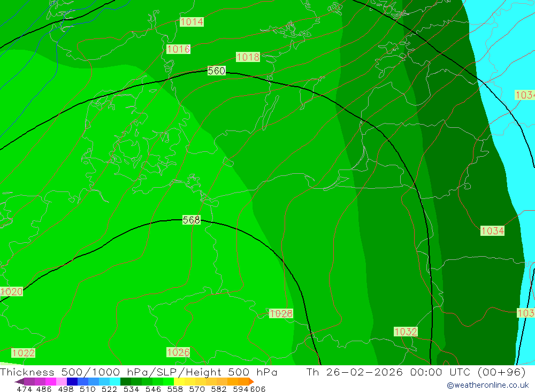Pick the bright magenta legend swatch

[50, 381]
